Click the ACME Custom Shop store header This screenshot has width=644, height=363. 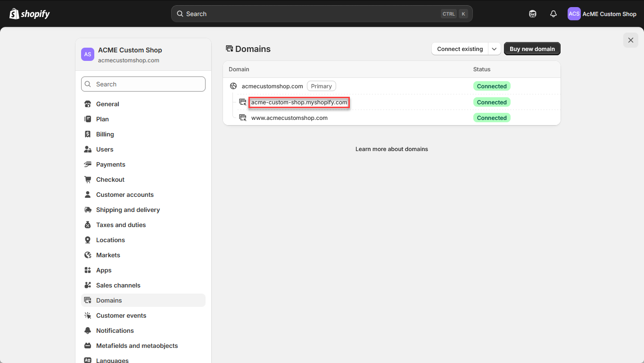pos(143,54)
